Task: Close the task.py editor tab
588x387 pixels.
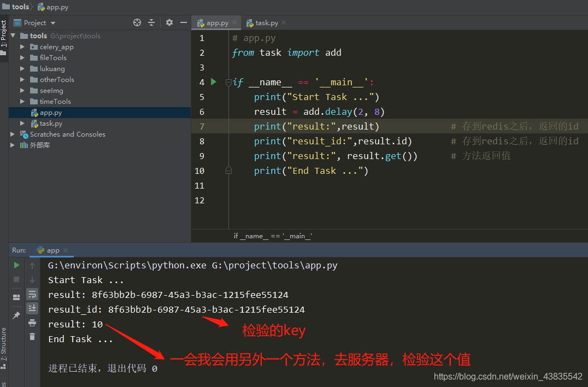Action: click(284, 22)
